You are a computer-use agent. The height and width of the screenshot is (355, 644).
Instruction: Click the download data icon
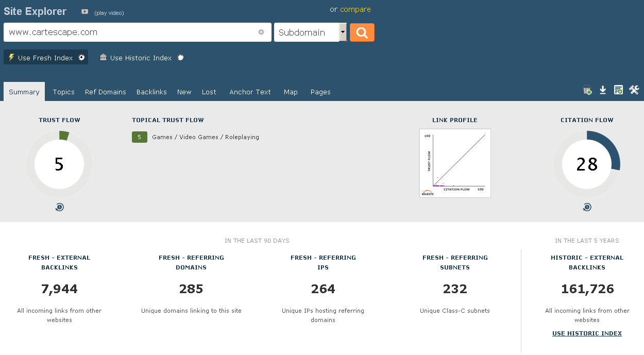(603, 90)
